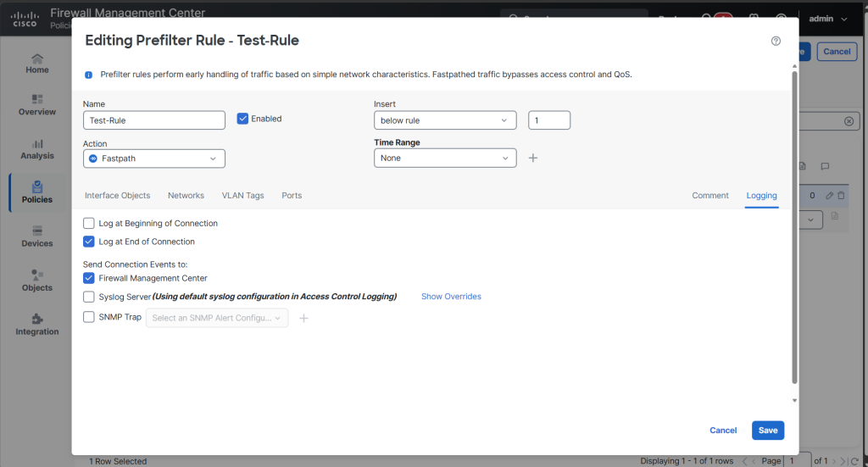Open the Action dropdown showing Fastpath

[x=154, y=158]
